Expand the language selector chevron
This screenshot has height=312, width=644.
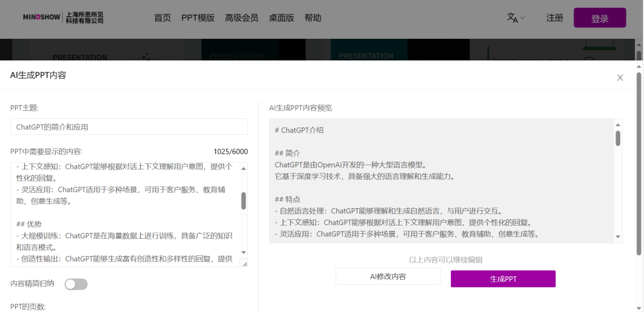point(522,18)
